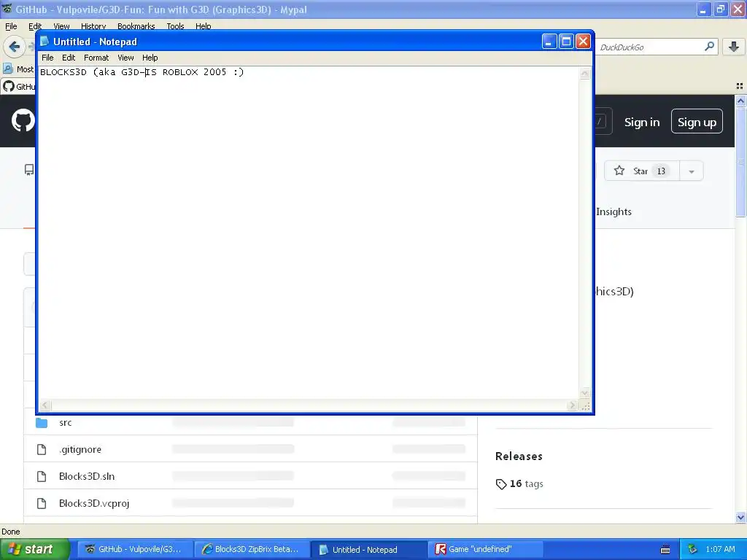The width and height of the screenshot is (747, 560).
Task: Open Notepad File menu
Action: tap(47, 58)
